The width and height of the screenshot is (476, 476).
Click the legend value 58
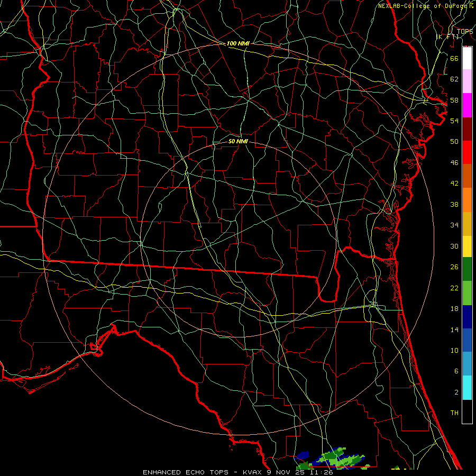[x=454, y=100]
